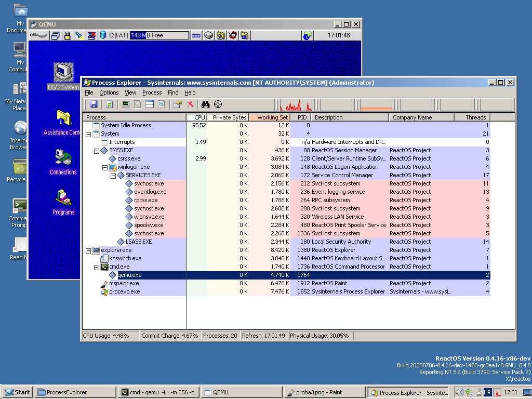This screenshot has width=532, height=399.
Task: Click the blue disk drive icon in WarpCenter
Action: tap(103, 35)
